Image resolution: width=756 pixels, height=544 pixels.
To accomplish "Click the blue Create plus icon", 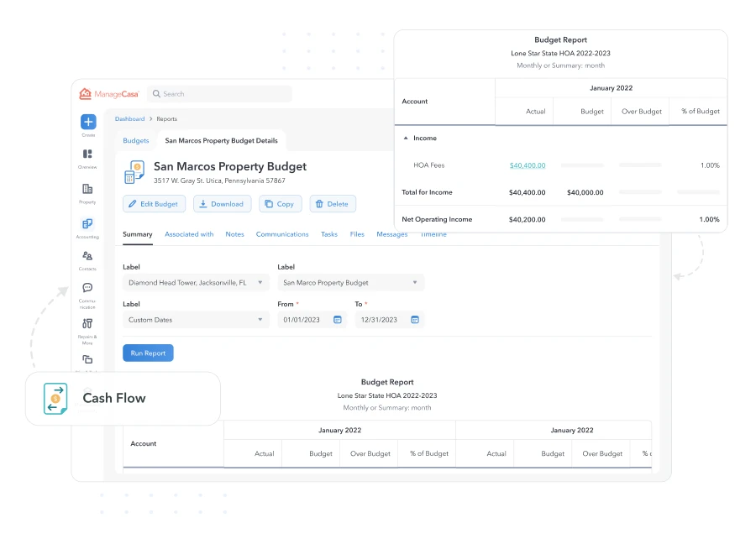I will click(x=88, y=122).
